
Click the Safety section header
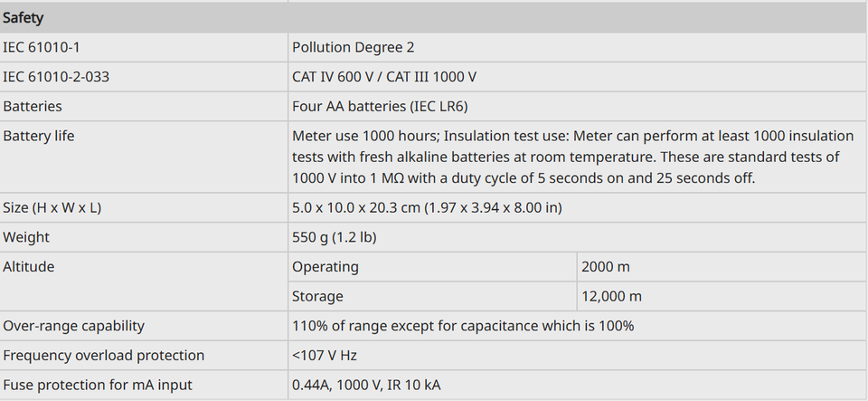pos(433,18)
